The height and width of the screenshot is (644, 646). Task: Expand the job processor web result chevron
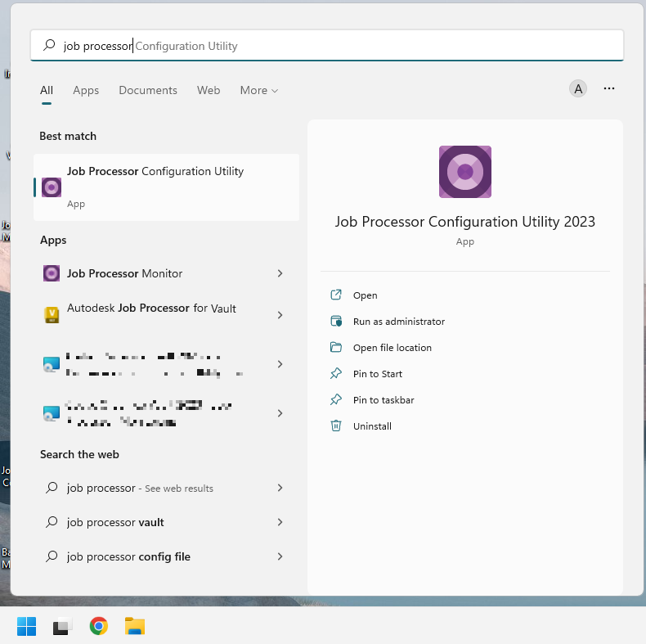(x=280, y=488)
